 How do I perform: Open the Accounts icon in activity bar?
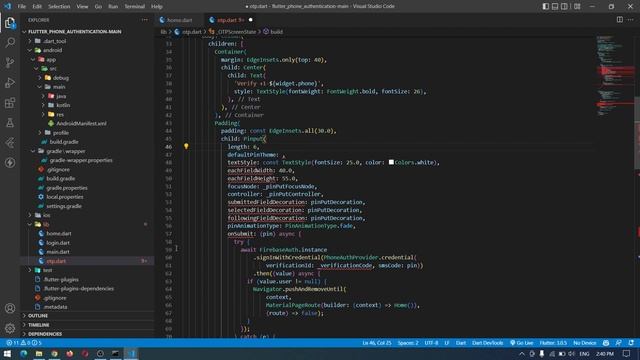10,308
